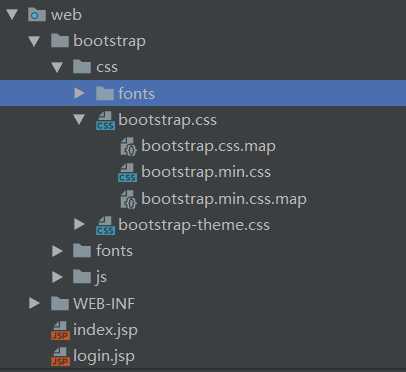Expand the WEB-INF folder arrow
The image size is (406, 372).
pos(34,303)
